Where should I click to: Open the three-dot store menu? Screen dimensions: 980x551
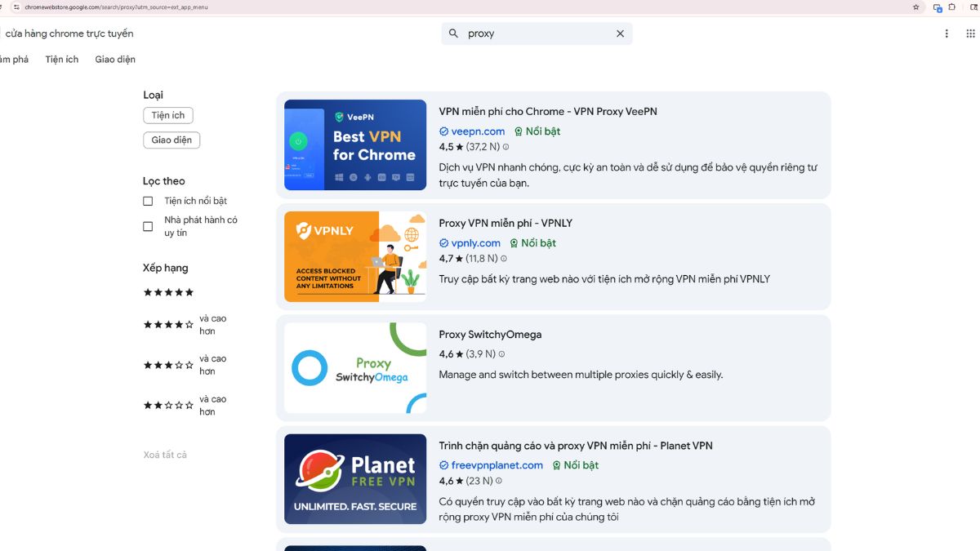coord(947,33)
